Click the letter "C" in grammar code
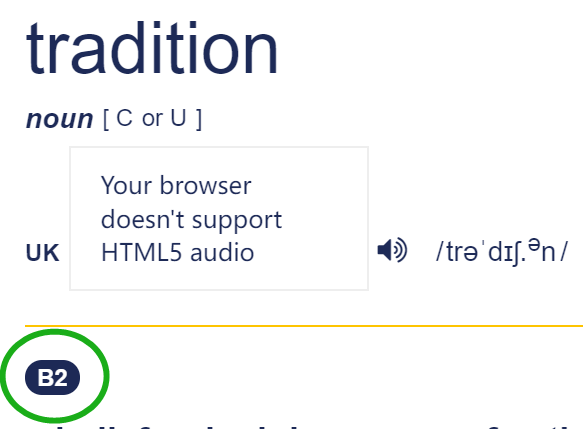Viewport: 583px width, 429px height. (124, 118)
